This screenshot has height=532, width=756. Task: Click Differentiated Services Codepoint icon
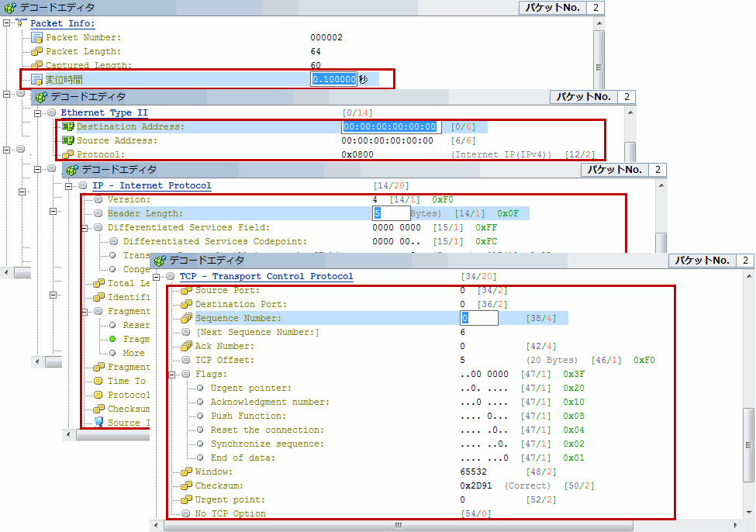(x=114, y=241)
